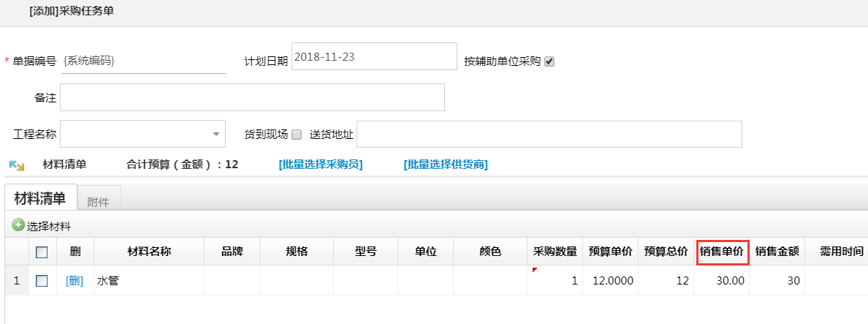The height and width of the screenshot is (324, 868).
Task: Click into the 备注 input field
Action: coord(251,97)
